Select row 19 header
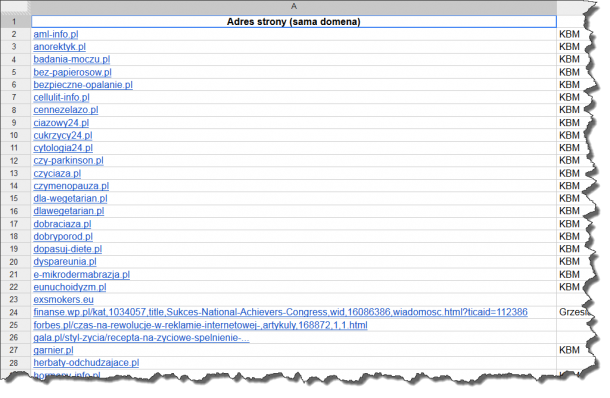Image resolution: width=610 pixels, height=398 pixels. point(15,249)
